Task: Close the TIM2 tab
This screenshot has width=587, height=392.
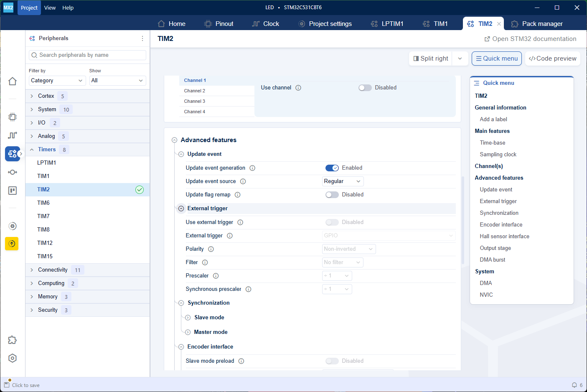Action: coord(499,24)
